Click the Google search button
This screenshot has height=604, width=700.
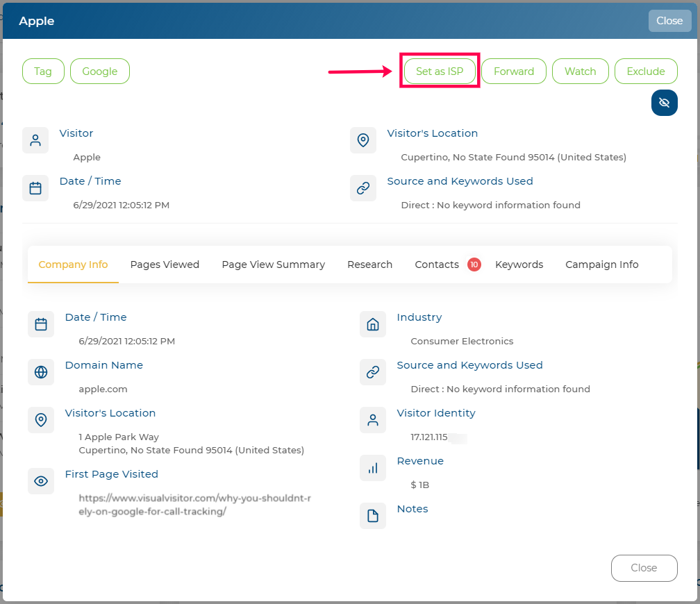click(x=100, y=72)
